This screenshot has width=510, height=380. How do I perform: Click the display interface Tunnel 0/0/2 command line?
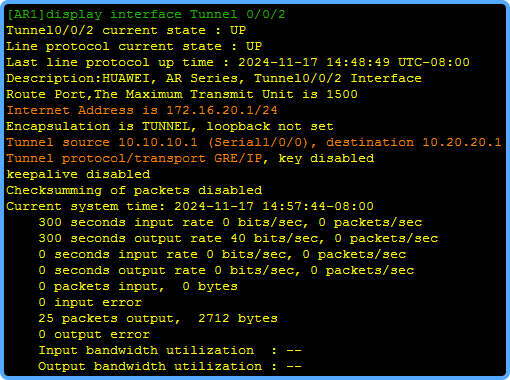pos(146,14)
